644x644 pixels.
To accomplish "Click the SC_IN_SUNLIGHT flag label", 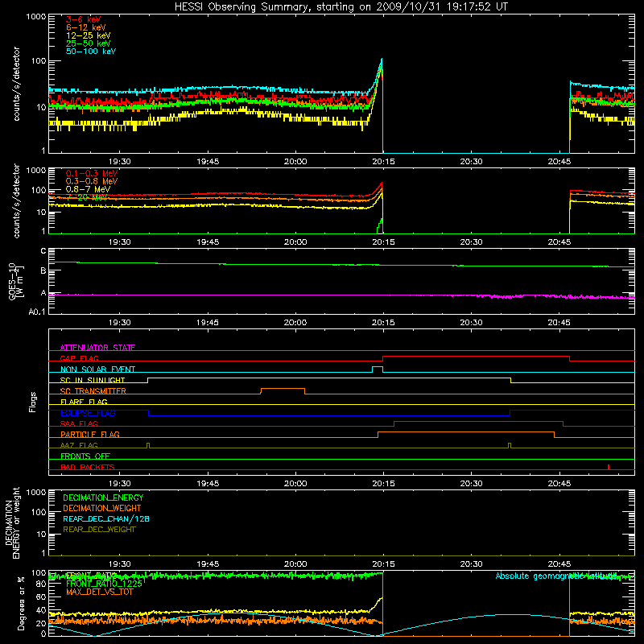I will (93, 380).
